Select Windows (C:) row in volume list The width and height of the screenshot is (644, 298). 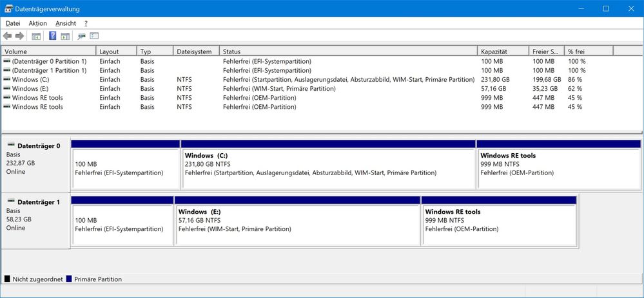[x=30, y=79]
